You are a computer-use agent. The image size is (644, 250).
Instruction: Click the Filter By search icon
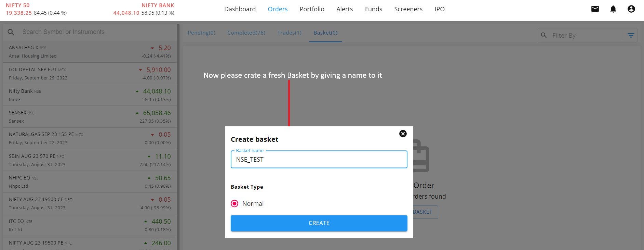tap(544, 35)
